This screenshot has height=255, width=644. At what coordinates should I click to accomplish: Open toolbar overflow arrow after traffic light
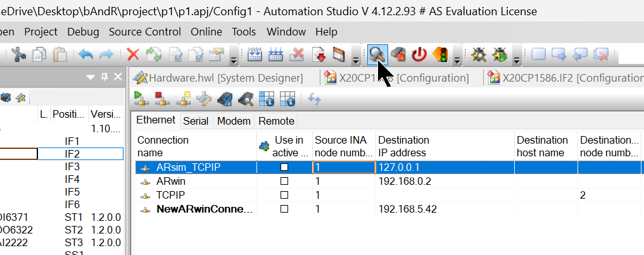(457, 60)
